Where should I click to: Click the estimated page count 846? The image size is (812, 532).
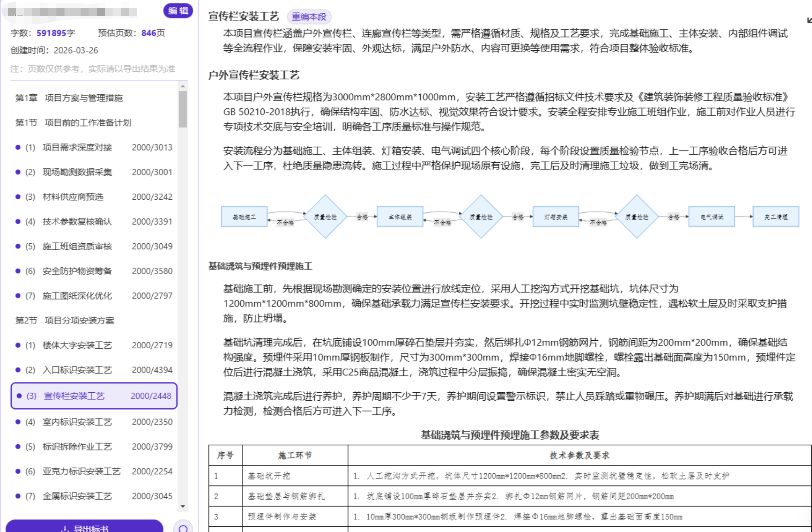[149, 33]
